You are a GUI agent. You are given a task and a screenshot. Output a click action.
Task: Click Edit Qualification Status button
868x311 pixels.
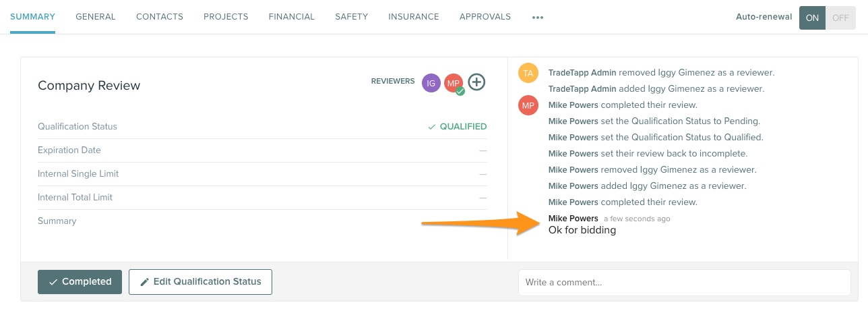click(x=200, y=282)
